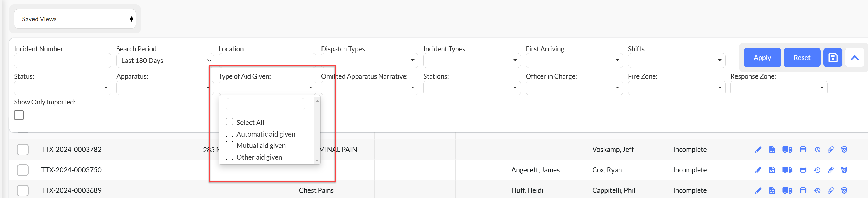View history for incident TTX-2024-0003750

[817, 170]
